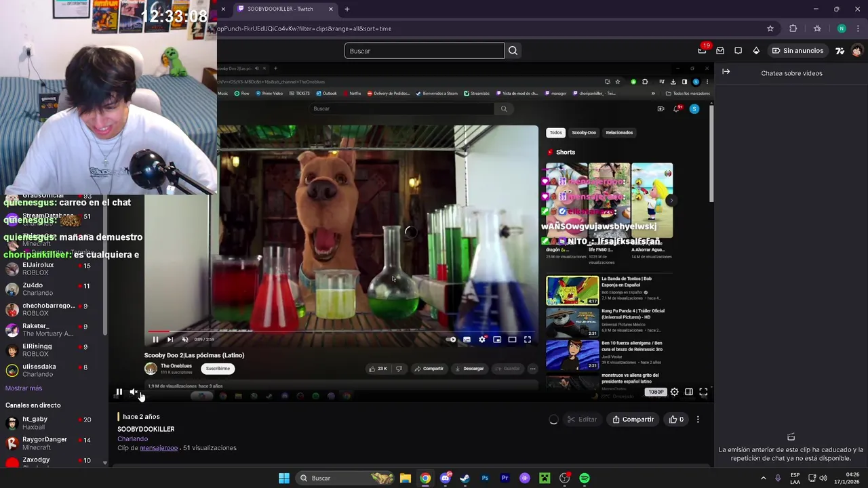Bookmark this page with the address bar star
This screenshot has height=488, width=868.
click(770, 28)
